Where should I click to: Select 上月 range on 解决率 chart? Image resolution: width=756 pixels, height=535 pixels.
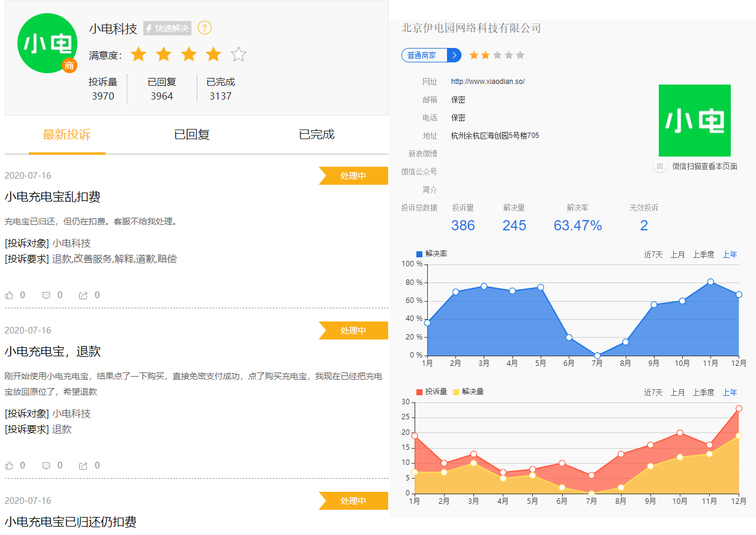click(678, 255)
